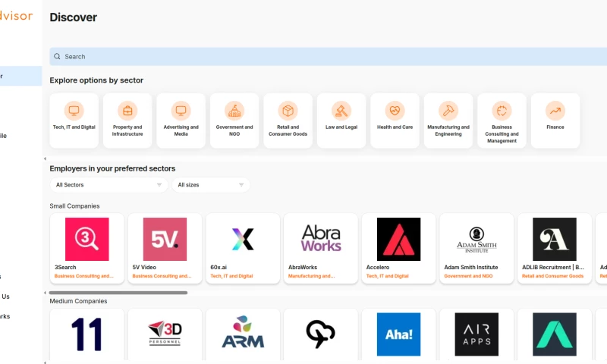Screen dimensions: 607x364
Task: Open the cloud-logo medium company card
Action: point(321,334)
